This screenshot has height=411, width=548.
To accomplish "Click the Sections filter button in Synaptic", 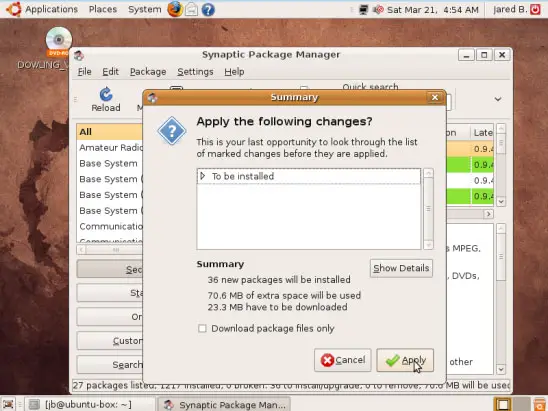I will point(109,269).
